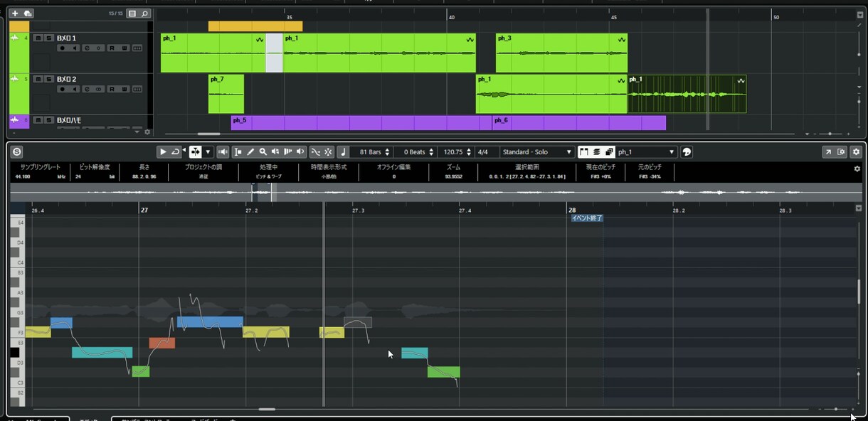
Task: Click the overview waveform strip
Action: [x=435, y=192]
